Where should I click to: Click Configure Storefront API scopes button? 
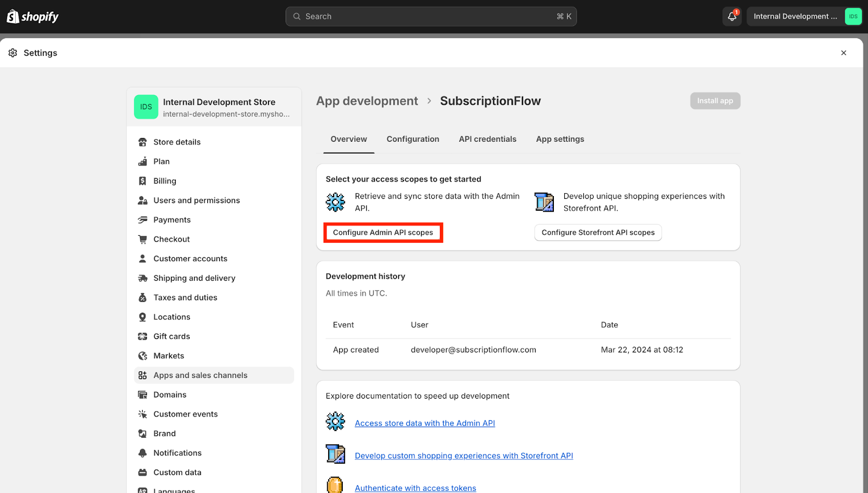click(x=598, y=232)
